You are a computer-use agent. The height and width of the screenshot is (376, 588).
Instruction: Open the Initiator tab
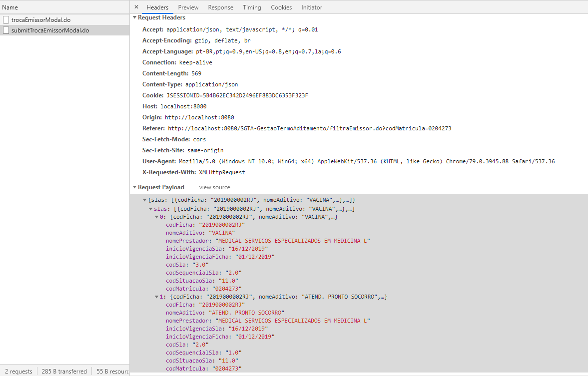pos(312,7)
